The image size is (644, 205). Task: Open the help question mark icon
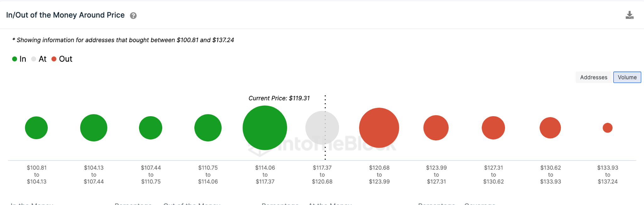pyautogui.click(x=133, y=16)
